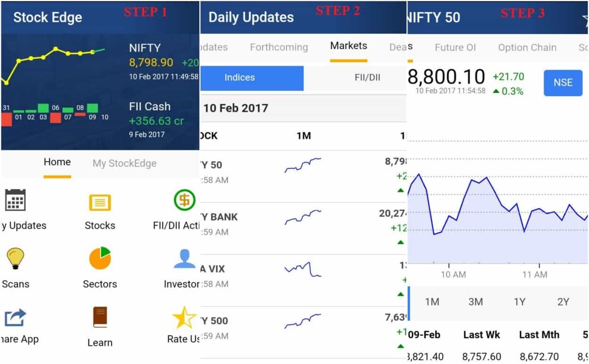The height and width of the screenshot is (364, 589).
Task: Open Daily Updates calendar icon
Action: (x=15, y=199)
